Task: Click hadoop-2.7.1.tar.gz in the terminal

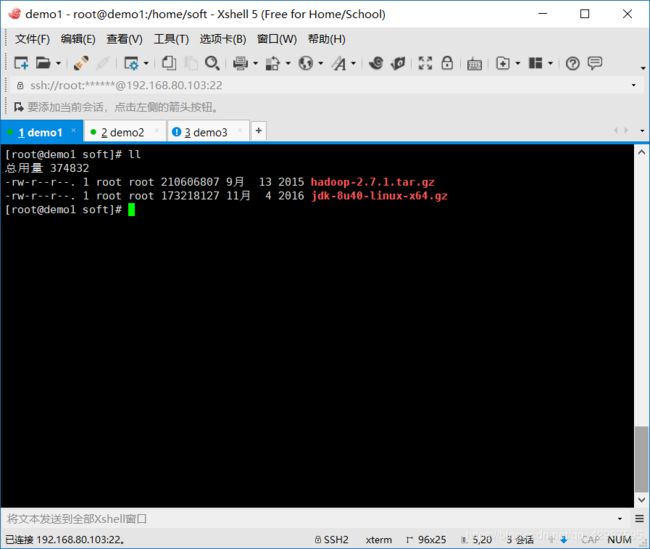Action: 373,182
